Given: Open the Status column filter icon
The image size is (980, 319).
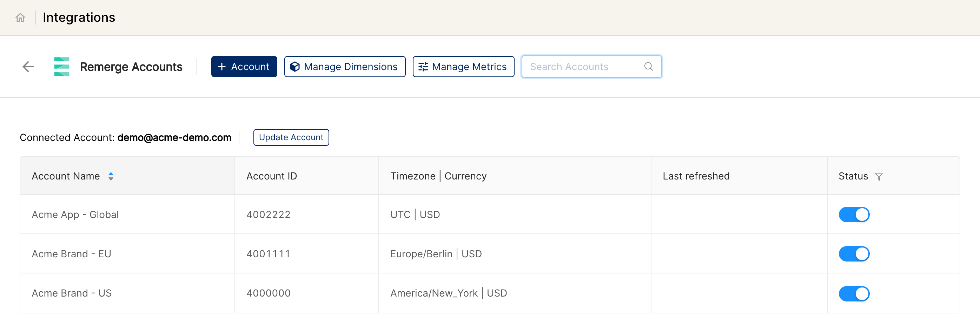Looking at the screenshot, I should click(x=879, y=177).
